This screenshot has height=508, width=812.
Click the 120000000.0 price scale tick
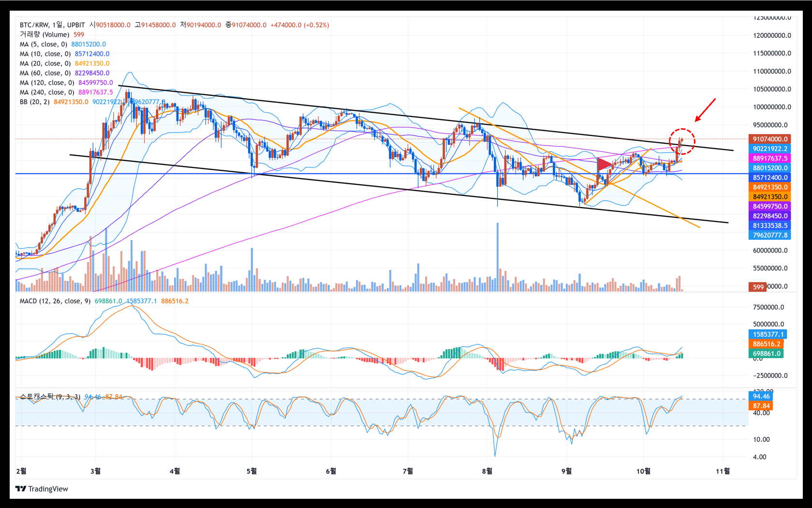point(772,35)
